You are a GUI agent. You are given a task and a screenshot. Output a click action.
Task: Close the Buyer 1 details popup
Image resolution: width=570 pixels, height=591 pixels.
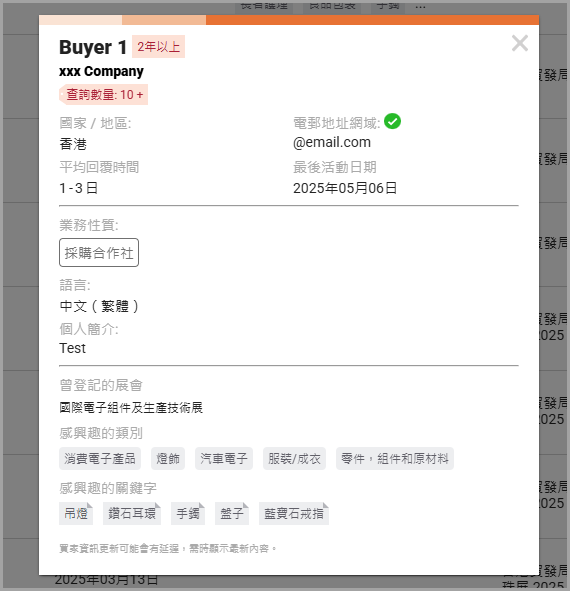tap(520, 43)
